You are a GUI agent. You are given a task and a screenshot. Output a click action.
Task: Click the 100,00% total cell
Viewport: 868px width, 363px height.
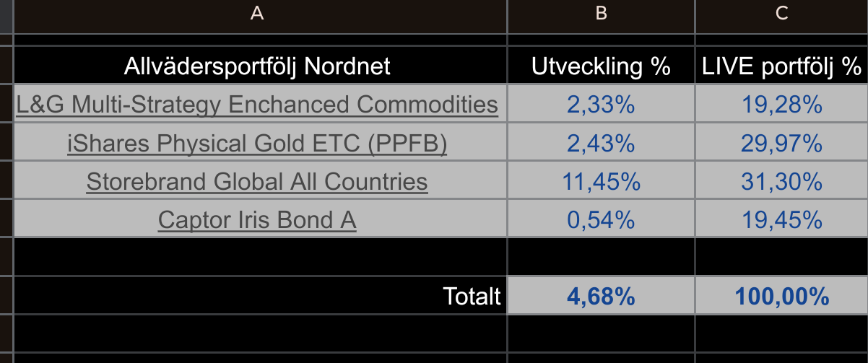point(781,296)
